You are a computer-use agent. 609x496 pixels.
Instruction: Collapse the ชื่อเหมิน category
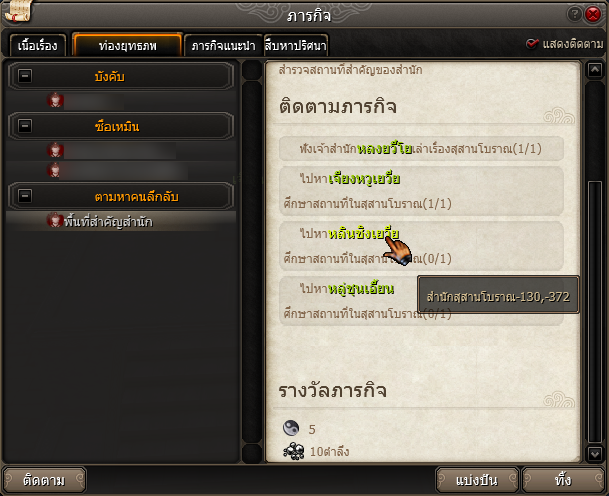point(25,126)
